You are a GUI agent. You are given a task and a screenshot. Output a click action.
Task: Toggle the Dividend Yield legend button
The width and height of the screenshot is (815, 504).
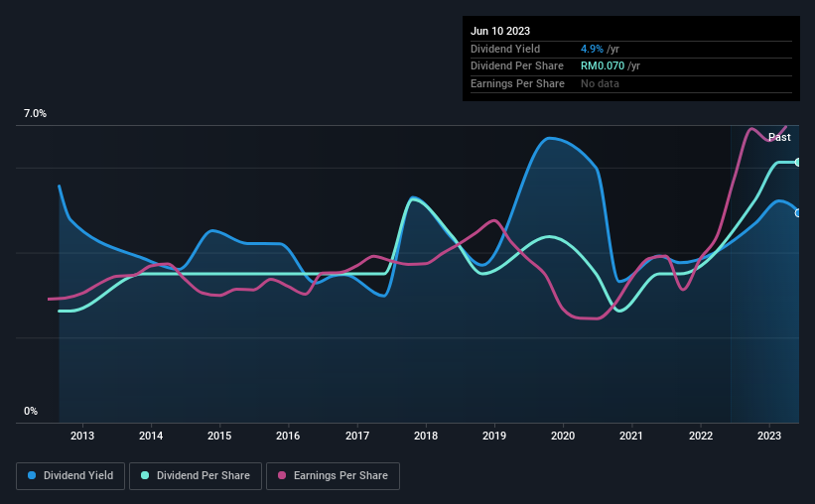(70, 476)
